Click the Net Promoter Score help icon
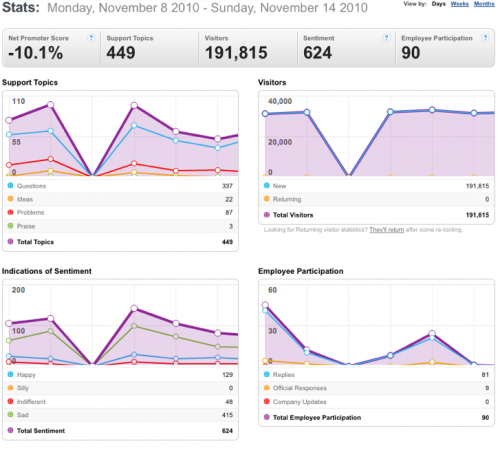 click(91, 38)
